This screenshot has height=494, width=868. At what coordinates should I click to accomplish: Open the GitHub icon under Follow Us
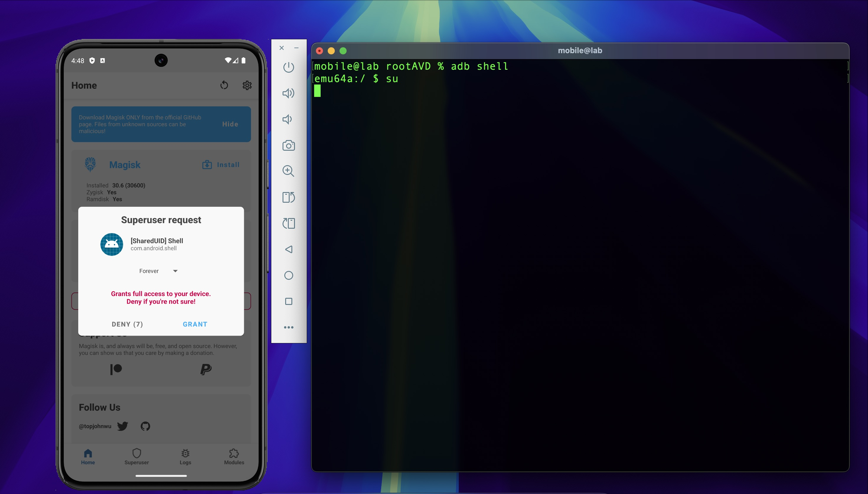(145, 426)
